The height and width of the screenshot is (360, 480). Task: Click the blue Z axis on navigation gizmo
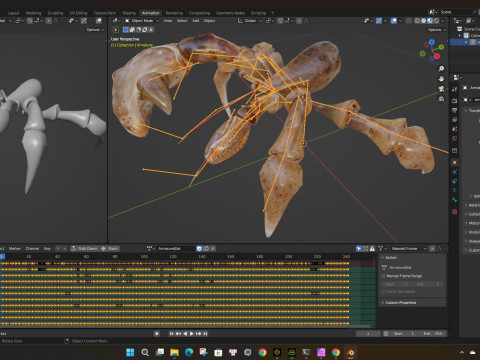point(432,42)
